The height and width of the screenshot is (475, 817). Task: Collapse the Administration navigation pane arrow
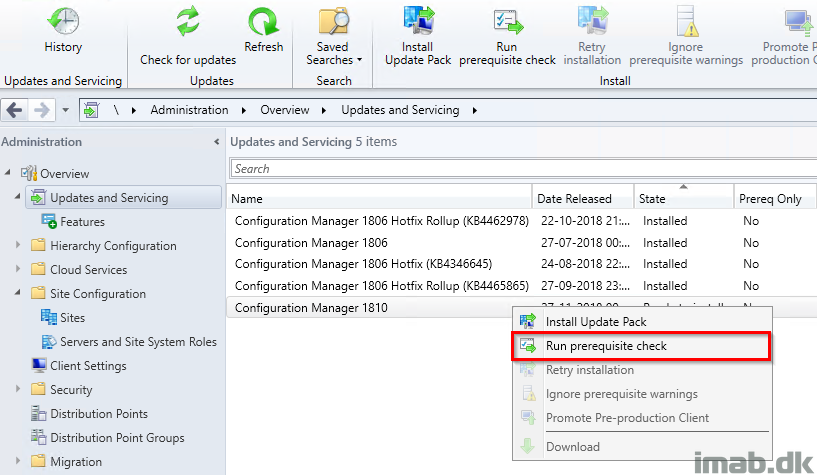pos(217,142)
